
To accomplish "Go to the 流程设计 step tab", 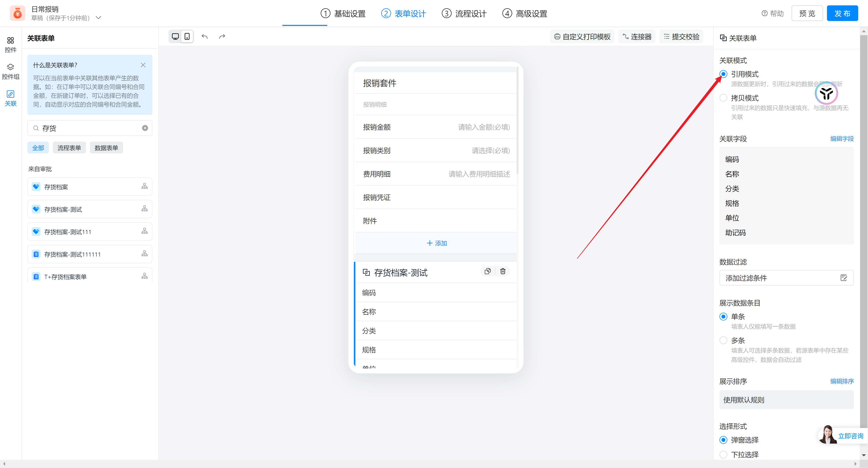I will click(x=464, y=13).
